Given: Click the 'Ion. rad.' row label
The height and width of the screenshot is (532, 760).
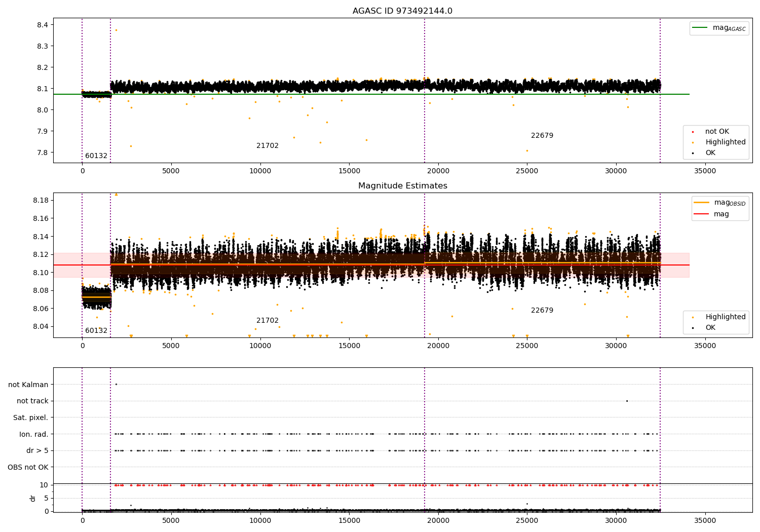Looking at the screenshot, I should [34, 435].
